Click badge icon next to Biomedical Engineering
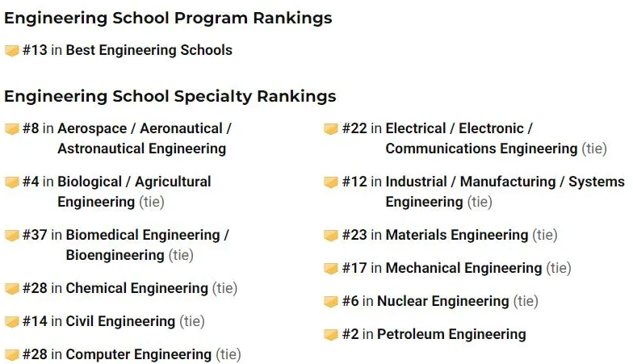The height and width of the screenshot is (364, 633). pos(12,236)
